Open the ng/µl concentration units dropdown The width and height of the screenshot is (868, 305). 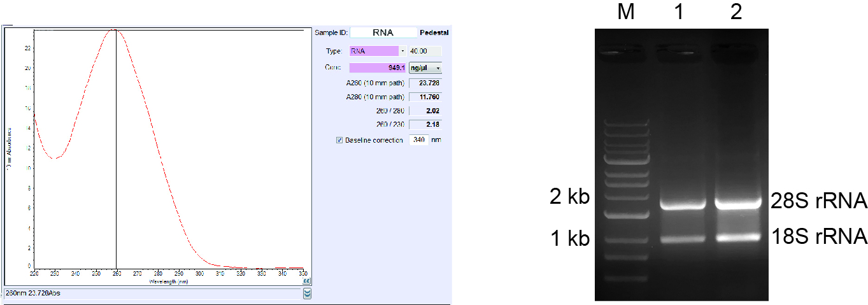(x=425, y=67)
